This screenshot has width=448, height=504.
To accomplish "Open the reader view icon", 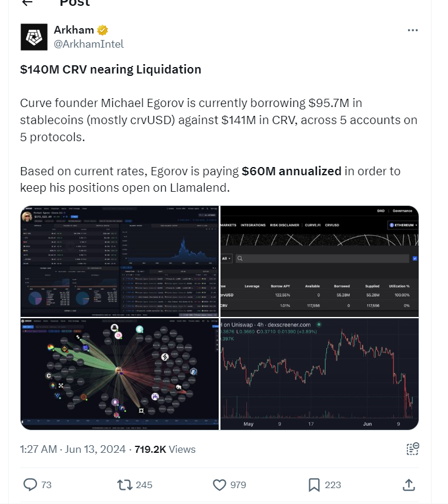I will (x=413, y=449).
